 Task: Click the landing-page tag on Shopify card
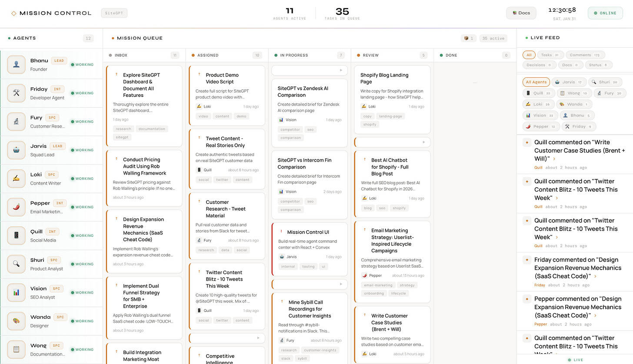click(x=391, y=116)
